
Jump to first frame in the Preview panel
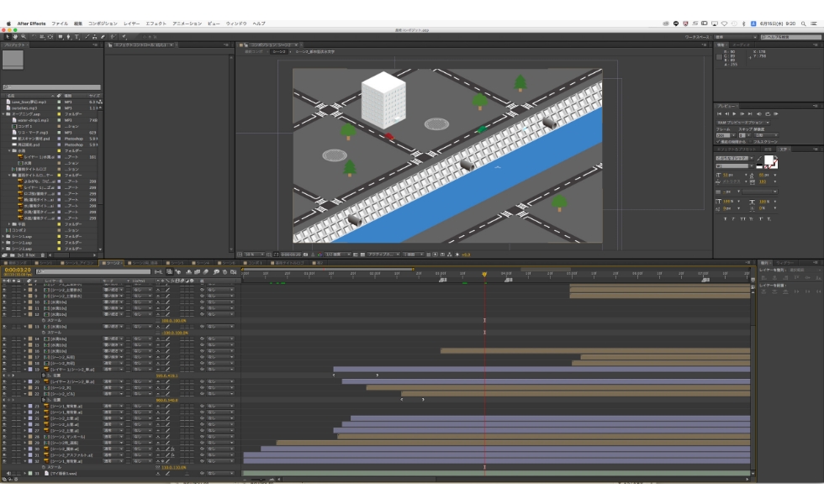pos(719,113)
